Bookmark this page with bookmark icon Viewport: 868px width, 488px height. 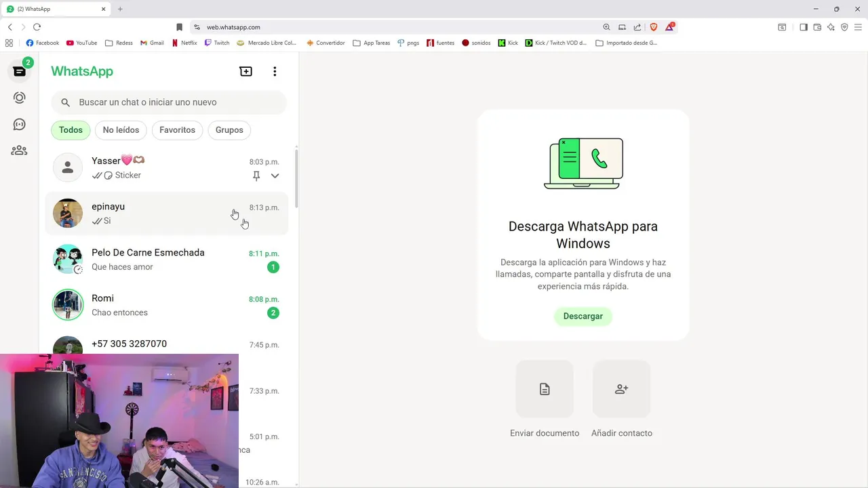tap(179, 27)
